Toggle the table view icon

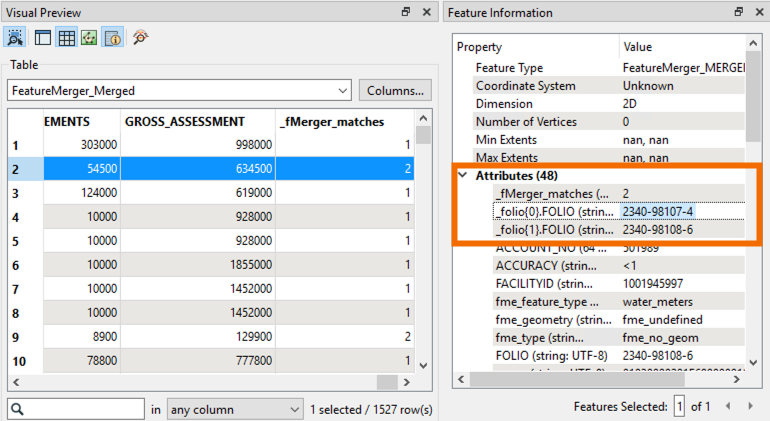pyautogui.click(x=66, y=37)
